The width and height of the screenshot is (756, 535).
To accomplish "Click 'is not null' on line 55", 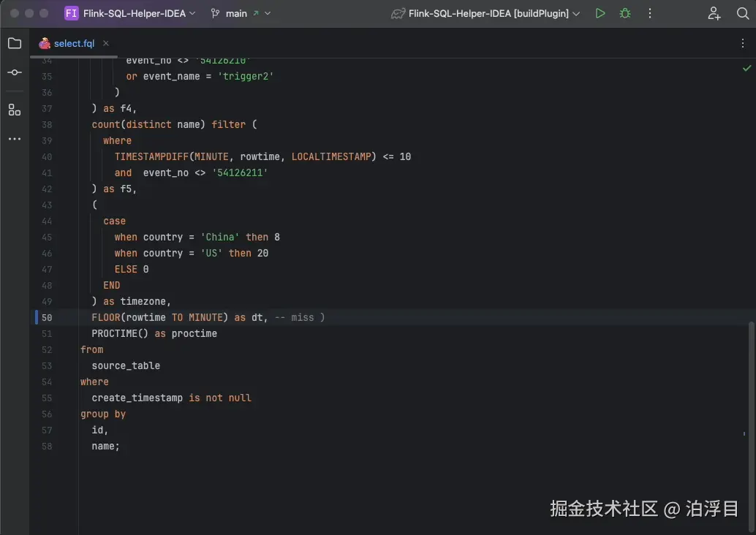I will (x=220, y=398).
